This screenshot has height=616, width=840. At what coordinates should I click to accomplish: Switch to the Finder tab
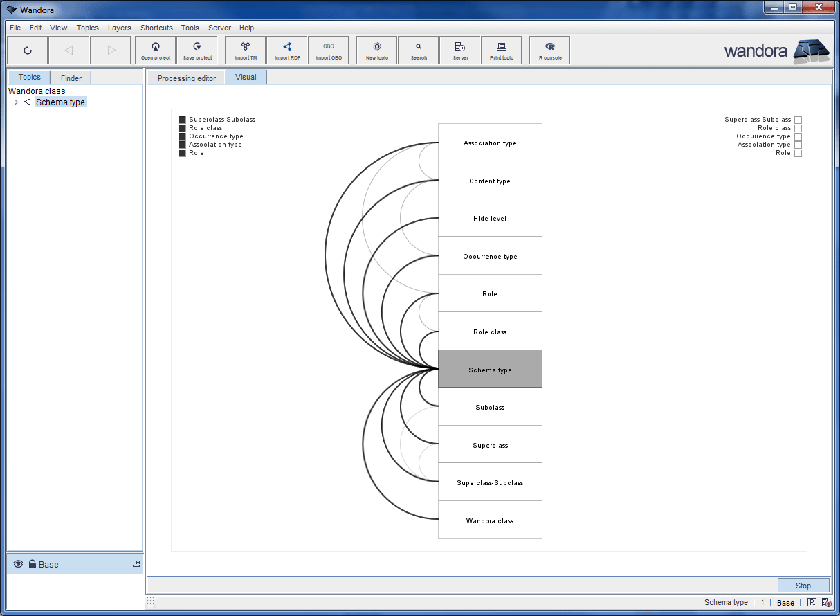pos(70,78)
